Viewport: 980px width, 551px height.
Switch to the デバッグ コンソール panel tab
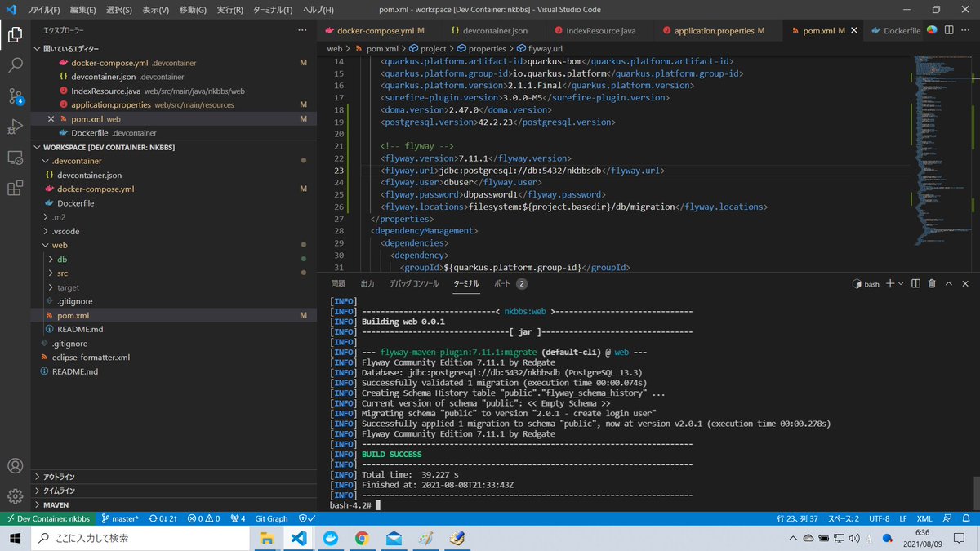pyautogui.click(x=414, y=283)
